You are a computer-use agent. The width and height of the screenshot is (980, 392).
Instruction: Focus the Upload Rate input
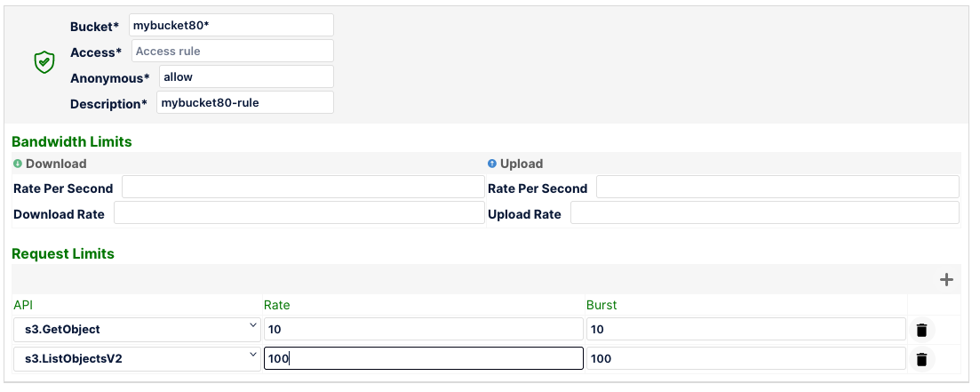click(764, 213)
